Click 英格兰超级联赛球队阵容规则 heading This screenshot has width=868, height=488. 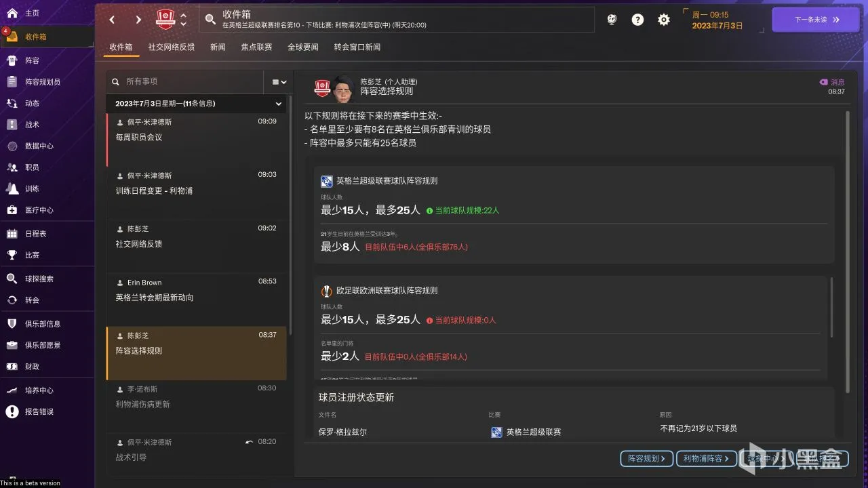[x=387, y=181]
